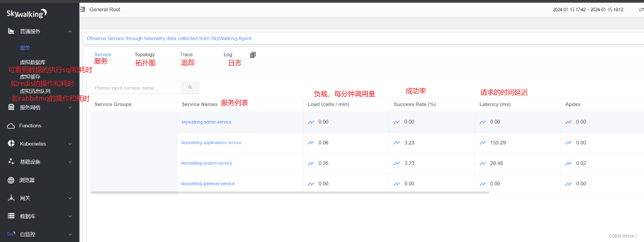
Task: Select 虚拟缓存 in the sidebar
Action: click(30, 76)
